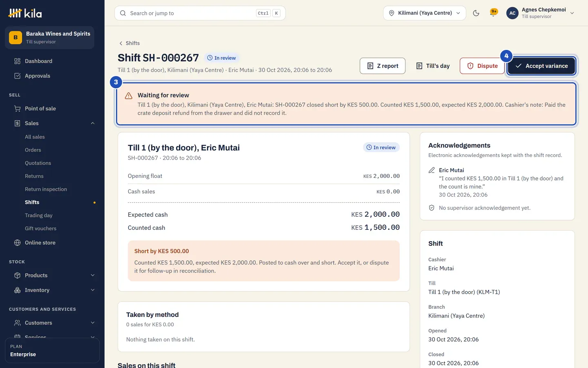This screenshot has width=588, height=368.
Task: Go to All sales
Action: [x=35, y=137]
